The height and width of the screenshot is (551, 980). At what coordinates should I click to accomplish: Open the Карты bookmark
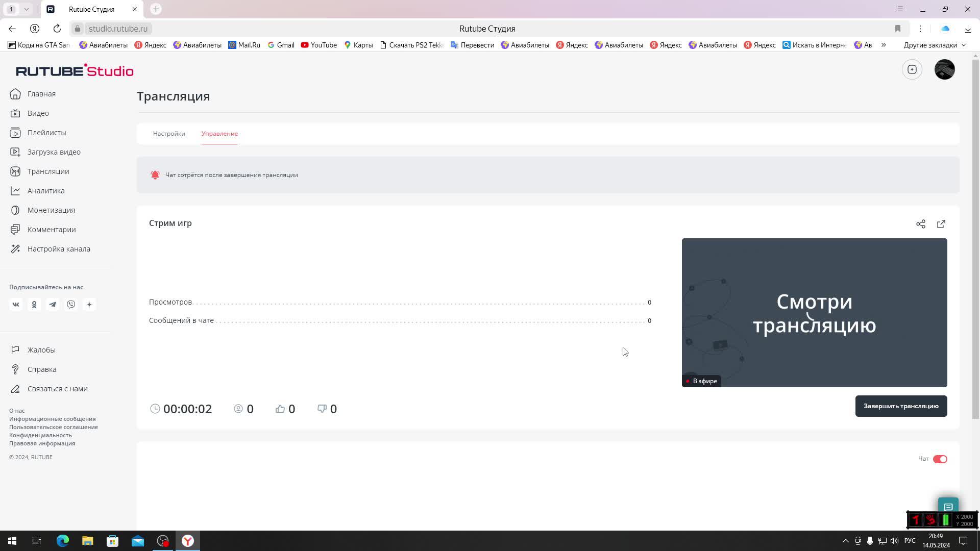(x=358, y=45)
